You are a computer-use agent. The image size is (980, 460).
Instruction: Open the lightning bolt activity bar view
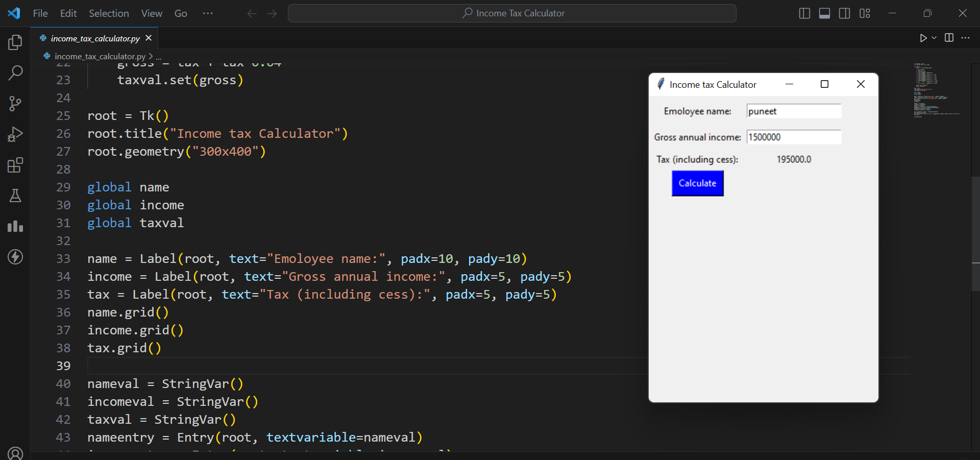pyautogui.click(x=15, y=257)
